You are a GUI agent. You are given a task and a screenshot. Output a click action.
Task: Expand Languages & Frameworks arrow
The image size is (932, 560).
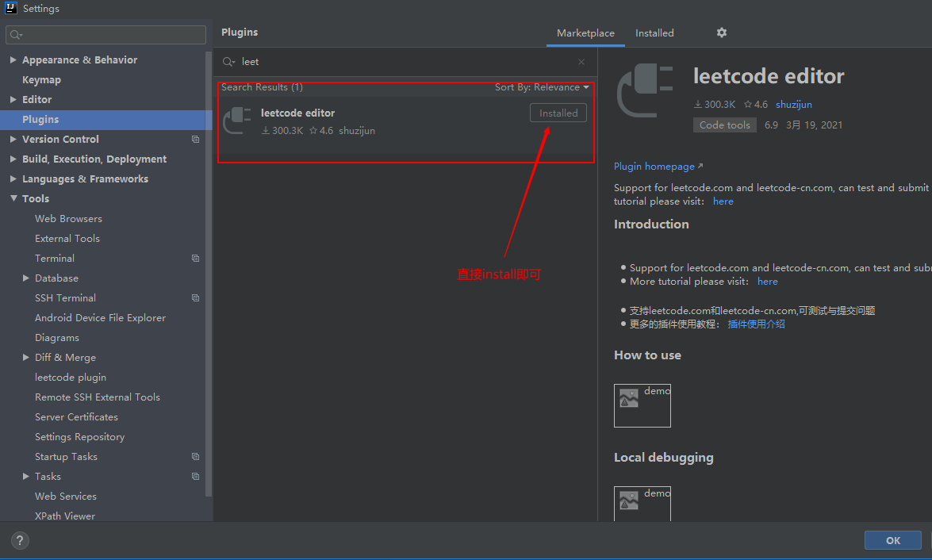coord(13,179)
